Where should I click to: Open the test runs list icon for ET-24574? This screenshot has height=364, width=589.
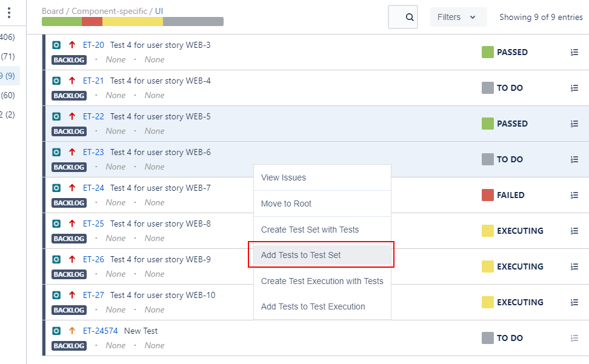tap(574, 338)
